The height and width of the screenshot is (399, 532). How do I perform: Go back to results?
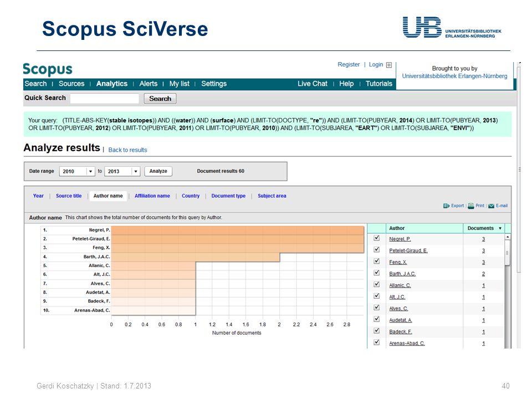pyautogui.click(x=127, y=150)
